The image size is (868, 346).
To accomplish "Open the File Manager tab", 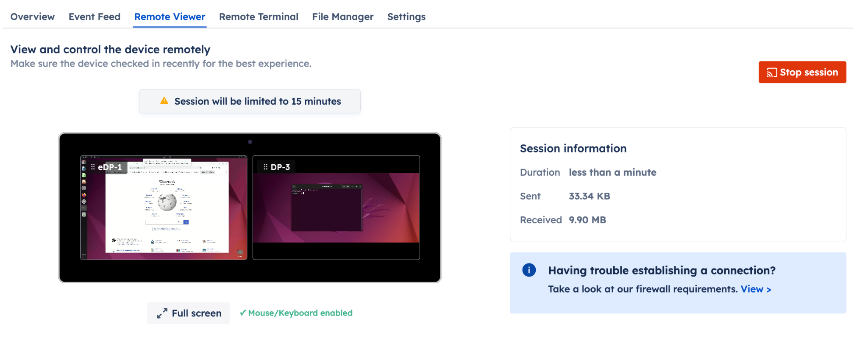I will 343,17.
